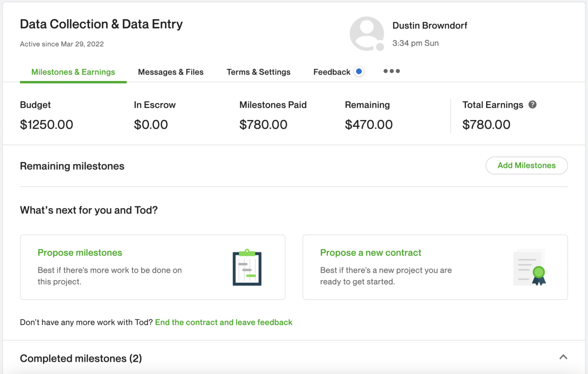Image resolution: width=588 pixels, height=374 pixels.
Task: Click Active since Mar 29, 2022 text
Action: tap(62, 44)
